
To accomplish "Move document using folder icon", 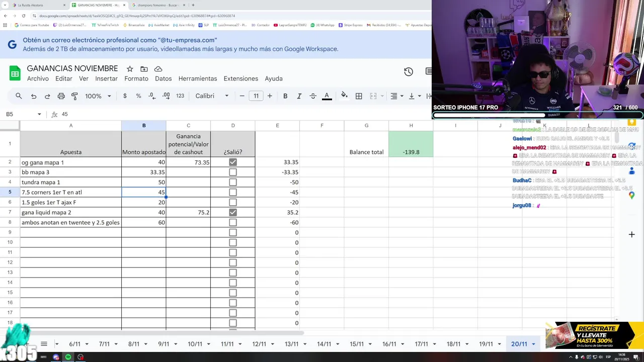I will click(x=144, y=69).
